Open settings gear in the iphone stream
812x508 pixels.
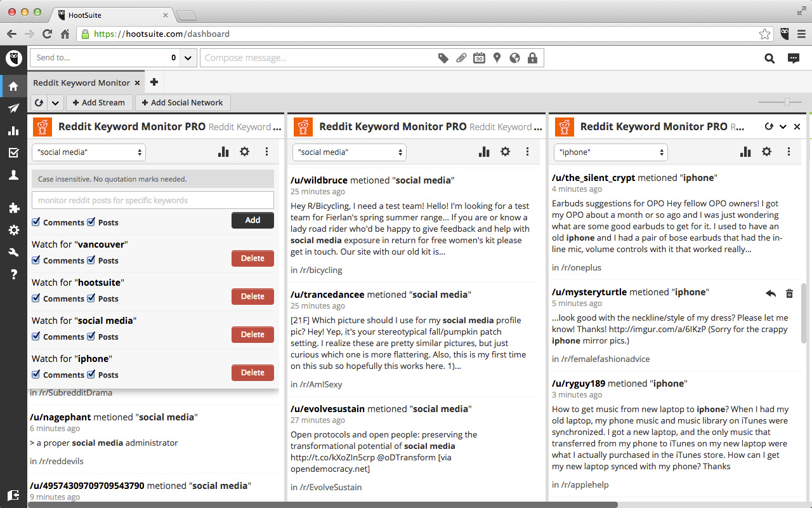(766, 152)
